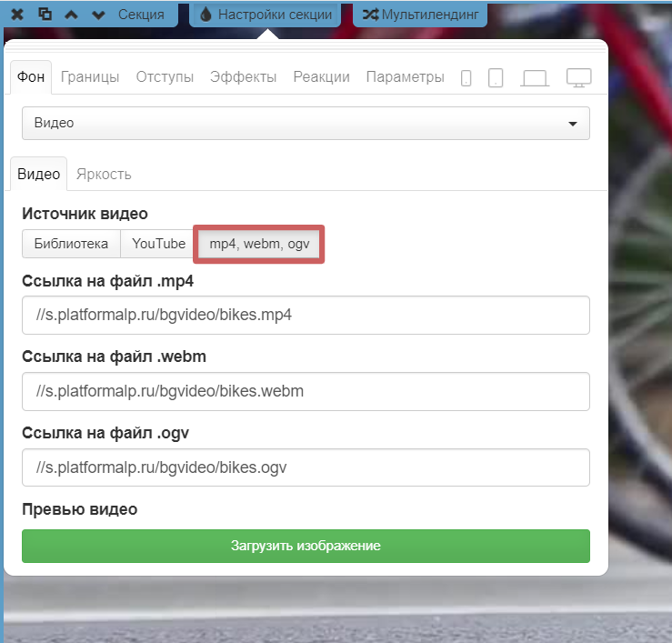Expand the Видео background type dropdown

click(306, 123)
